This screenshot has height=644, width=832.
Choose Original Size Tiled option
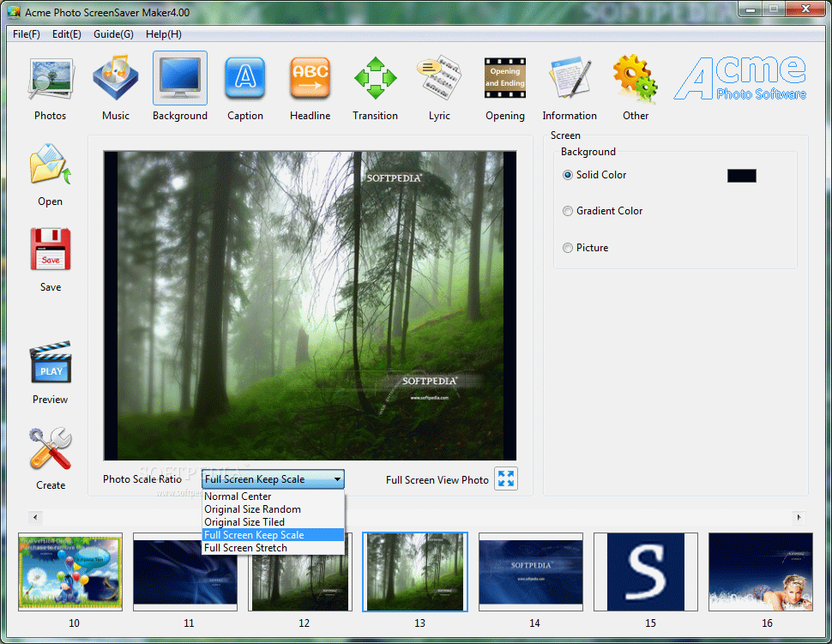274,522
